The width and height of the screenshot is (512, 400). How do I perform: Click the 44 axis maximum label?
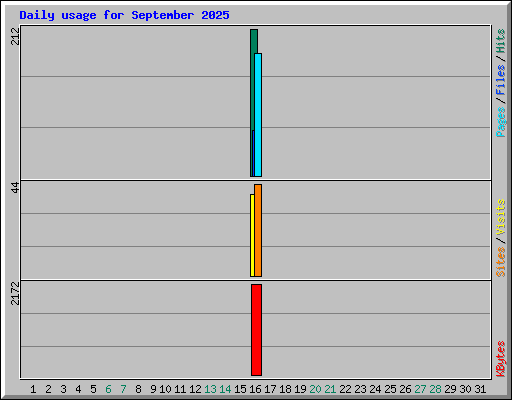tap(15, 188)
